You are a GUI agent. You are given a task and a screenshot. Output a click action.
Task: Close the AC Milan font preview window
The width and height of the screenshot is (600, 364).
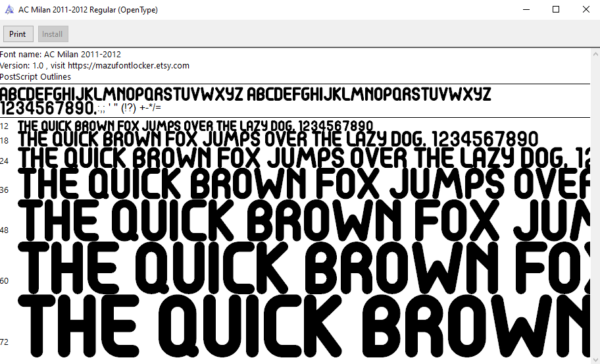click(x=585, y=10)
